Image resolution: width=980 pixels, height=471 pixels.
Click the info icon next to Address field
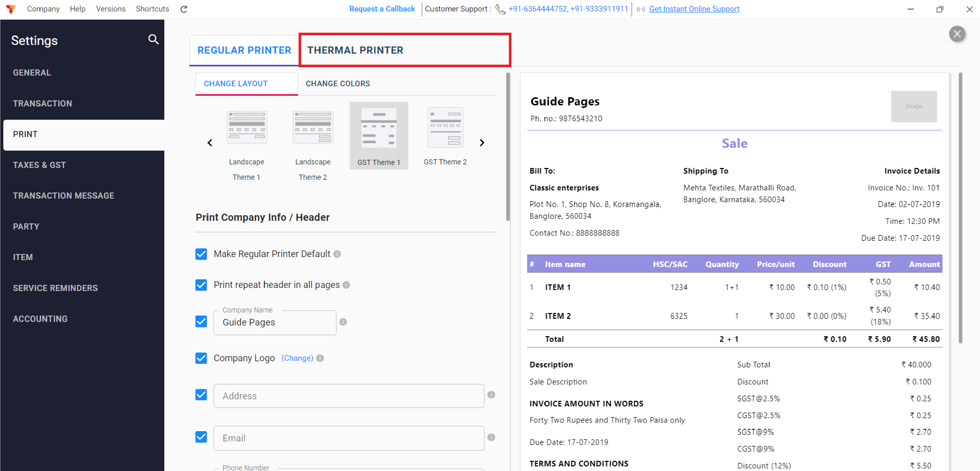click(x=491, y=395)
